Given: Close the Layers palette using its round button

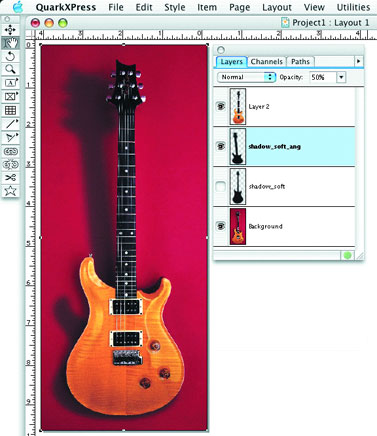Looking at the screenshot, I should 221,50.
